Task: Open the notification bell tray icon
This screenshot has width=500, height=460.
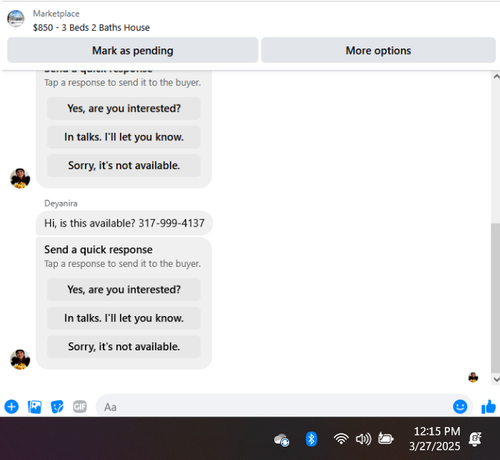Action: (475, 439)
